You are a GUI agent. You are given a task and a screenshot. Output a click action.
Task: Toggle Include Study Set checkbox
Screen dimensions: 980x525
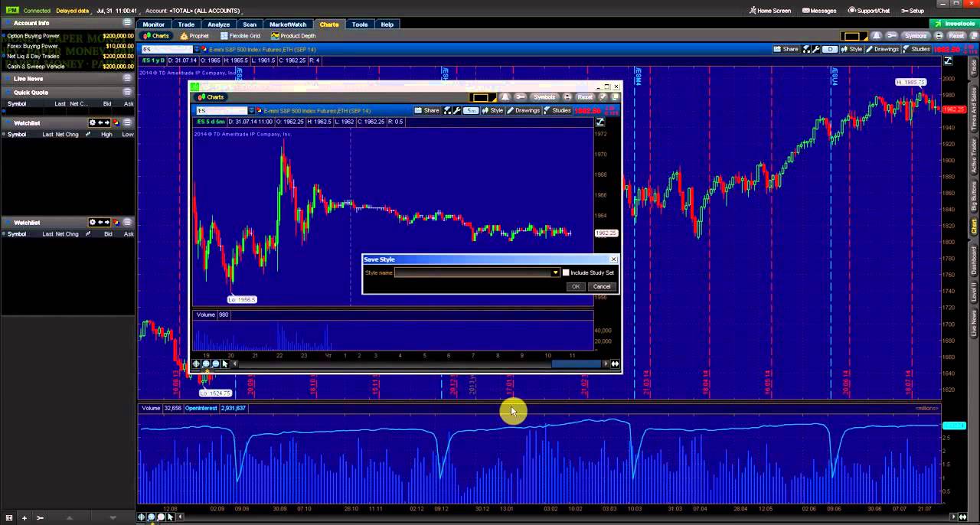pyautogui.click(x=566, y=272)
